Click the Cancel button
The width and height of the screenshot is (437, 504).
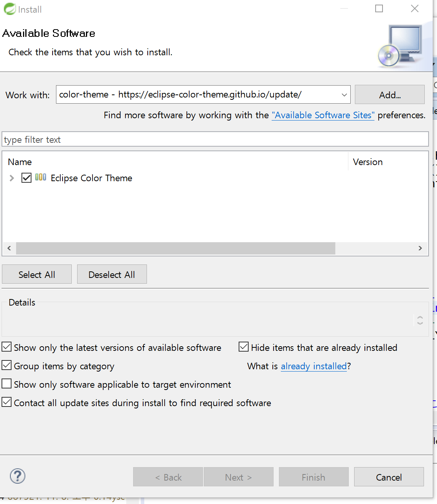coord(389,477)
